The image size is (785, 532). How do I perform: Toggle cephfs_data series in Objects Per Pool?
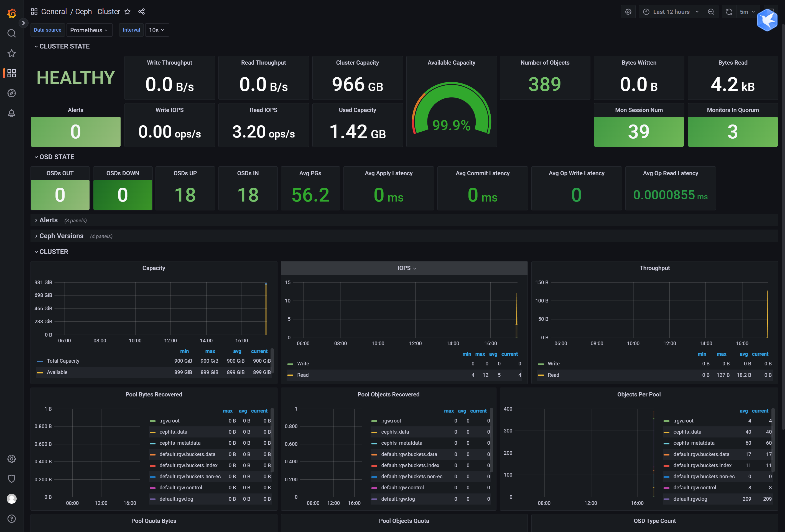point(687,432)
